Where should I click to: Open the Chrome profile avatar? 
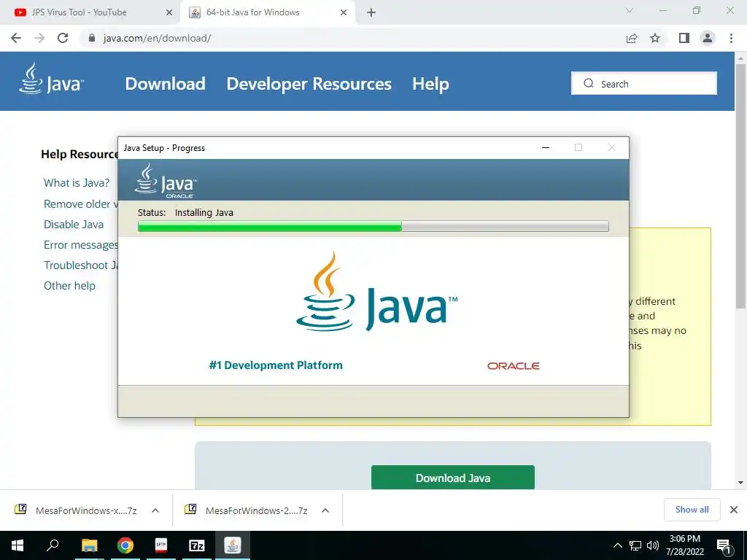(708, 38)
